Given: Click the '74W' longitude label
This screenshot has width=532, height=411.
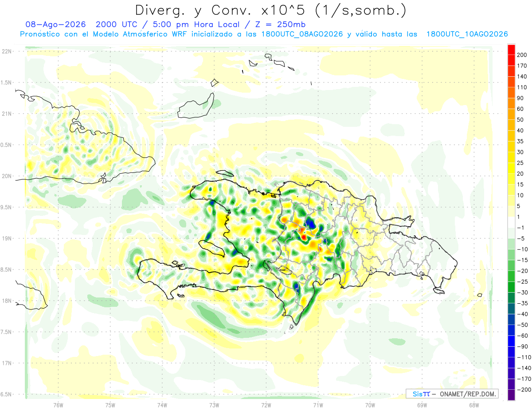Looking at the screenshot, I should tap(162, 405).
